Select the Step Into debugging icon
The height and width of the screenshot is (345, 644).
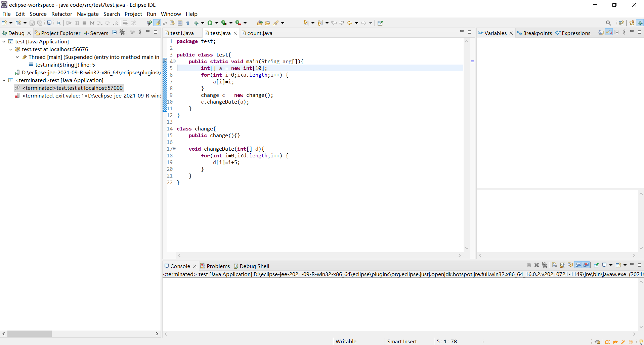click(100, 23)
